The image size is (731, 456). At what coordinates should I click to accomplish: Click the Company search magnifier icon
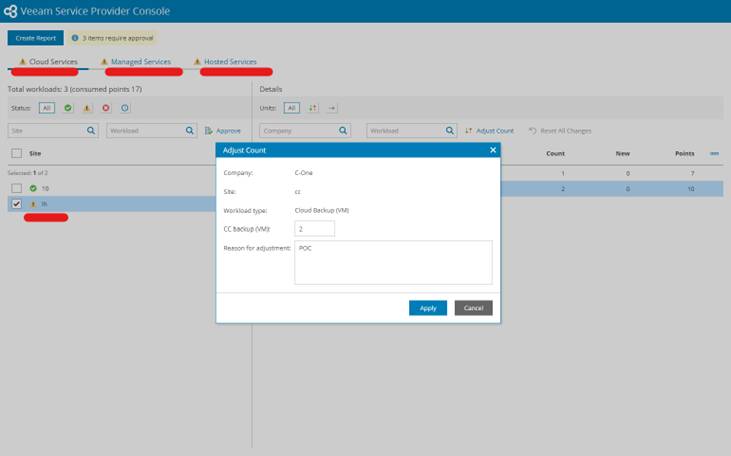click(x=343, y=131)
